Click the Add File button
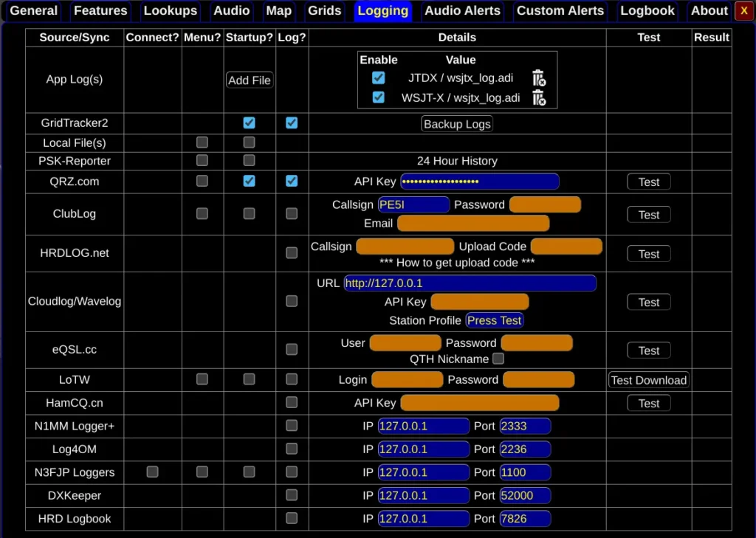756x538 pixels. point(250,80)
